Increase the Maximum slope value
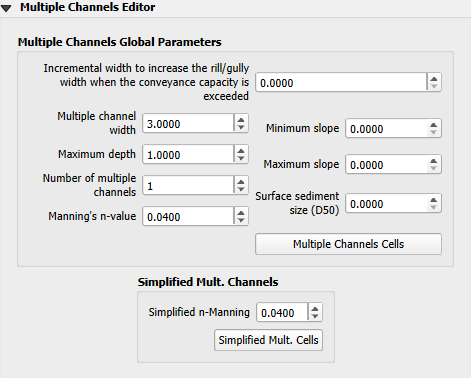The width and height of the screenshot is (471, 378). click(434, 161)
